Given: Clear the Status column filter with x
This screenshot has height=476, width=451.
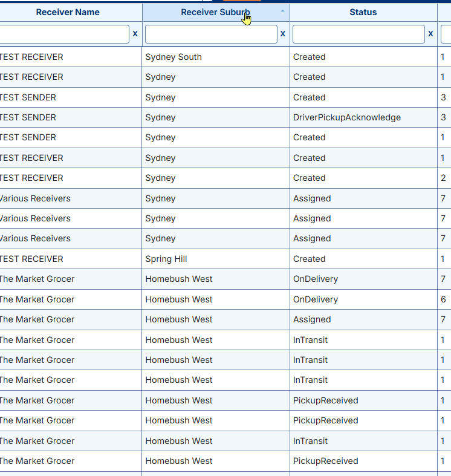Looking at the screenshot, I should click(x=430, y=34).
